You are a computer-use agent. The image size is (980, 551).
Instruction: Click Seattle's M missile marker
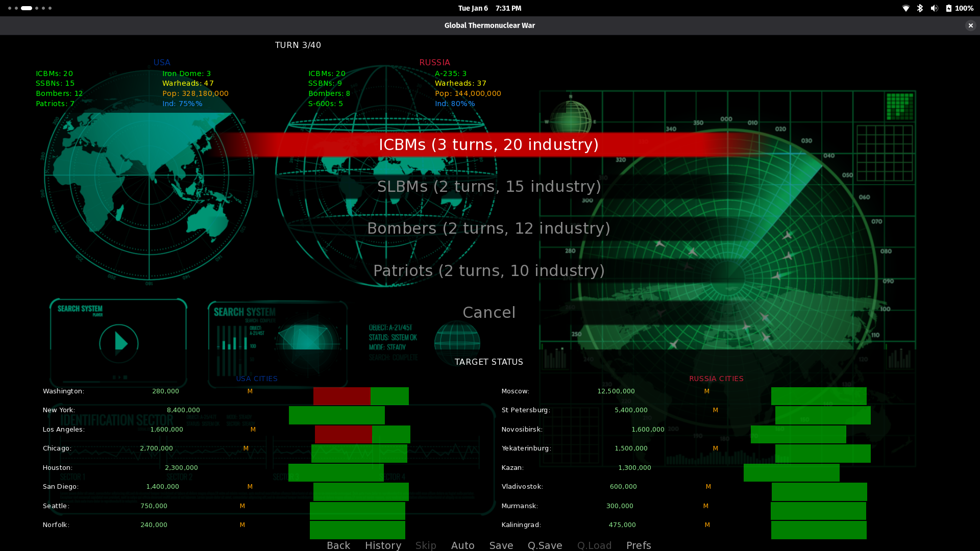tap(242, 506)
